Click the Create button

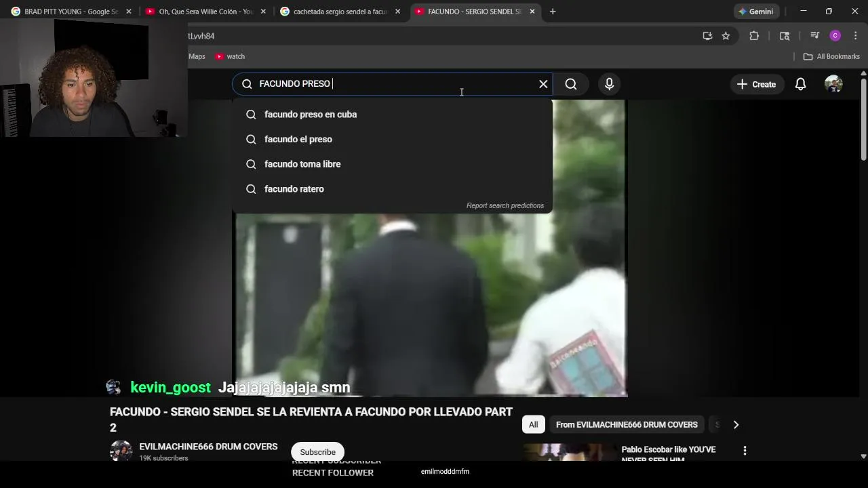756,84
